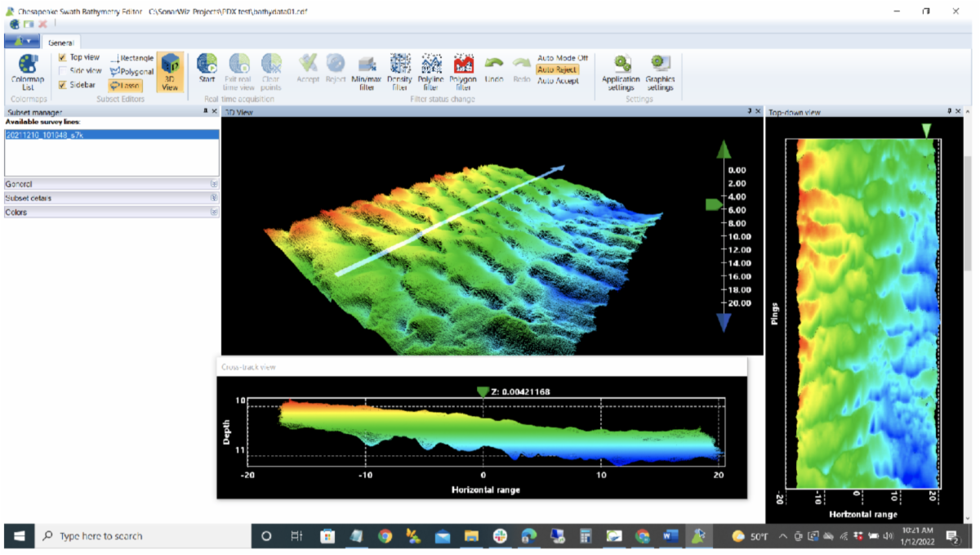Expand the Colors section
The image size is (980, 555).
pyautogui.click(x=213, y=212)
